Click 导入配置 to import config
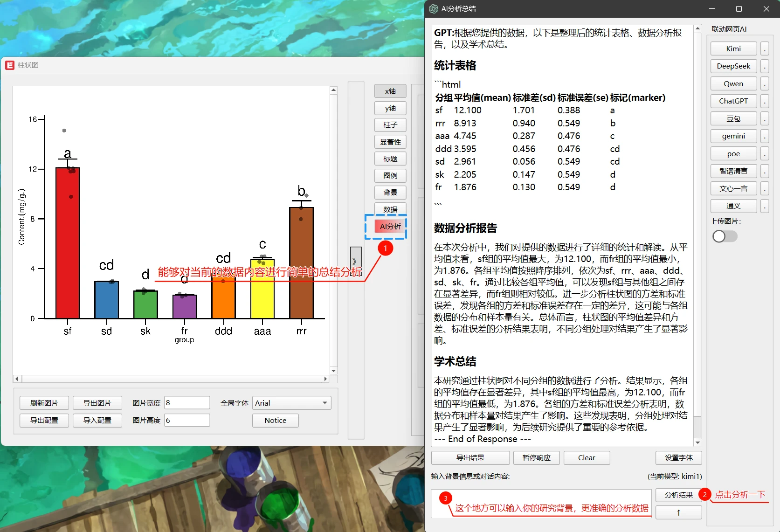This screenshot has height=532, width=780. click(x=97, y=421)
